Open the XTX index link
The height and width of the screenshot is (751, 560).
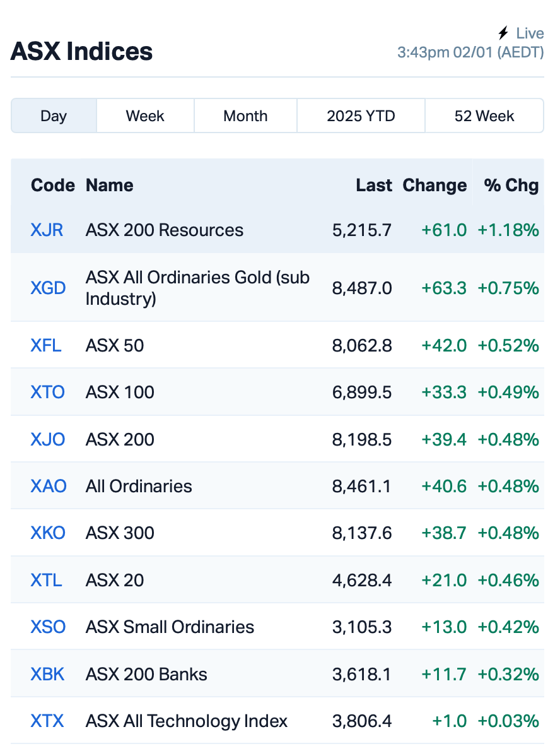[47, 721]
